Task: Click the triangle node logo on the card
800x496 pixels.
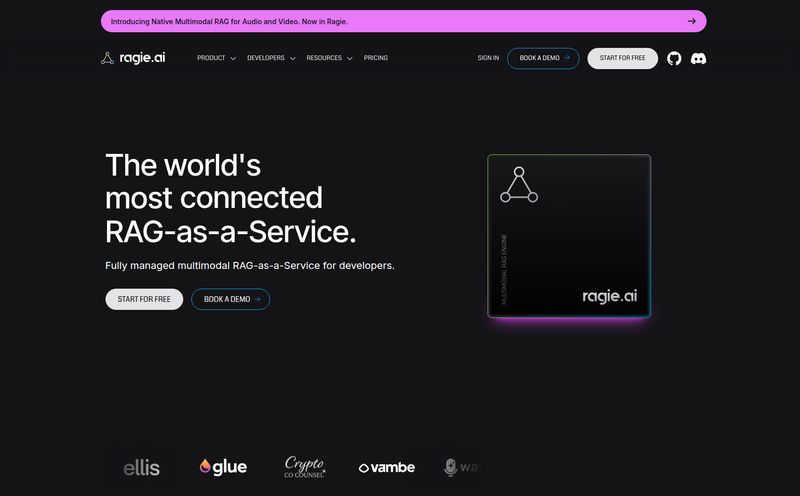Action: [x=519, y=185]
